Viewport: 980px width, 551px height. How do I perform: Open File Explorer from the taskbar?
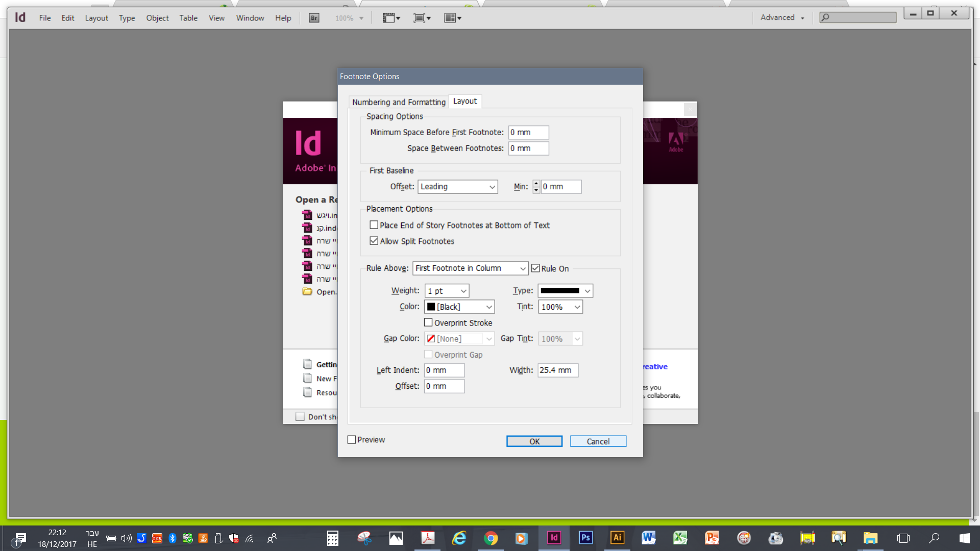tap(870, 538)
